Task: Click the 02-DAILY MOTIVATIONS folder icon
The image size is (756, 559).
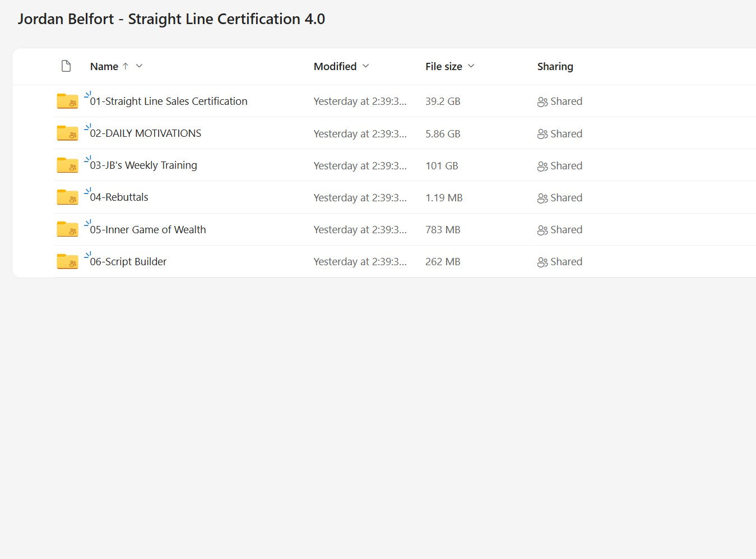Action: click(x=67, y=133)
